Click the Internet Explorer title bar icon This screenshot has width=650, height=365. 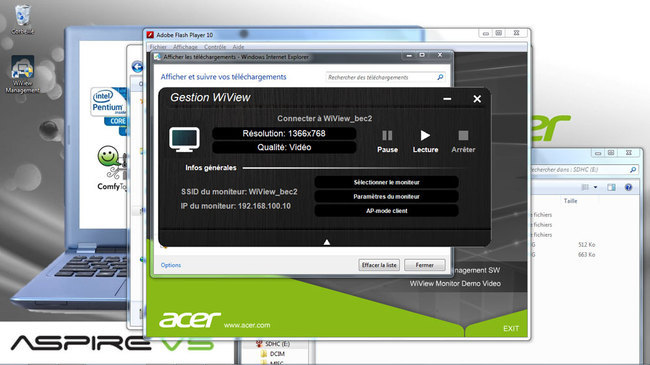click(x=158, y=57)
